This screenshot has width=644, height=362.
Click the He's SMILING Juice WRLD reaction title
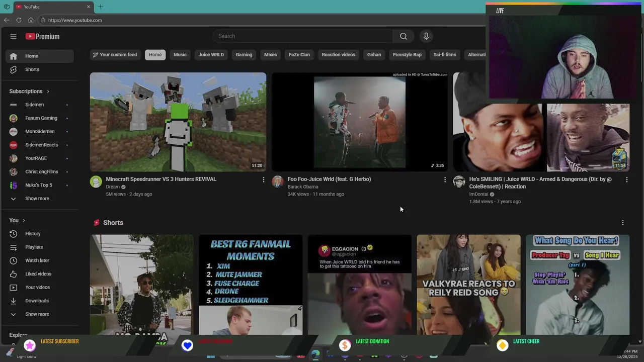click(x=540, y=183)
